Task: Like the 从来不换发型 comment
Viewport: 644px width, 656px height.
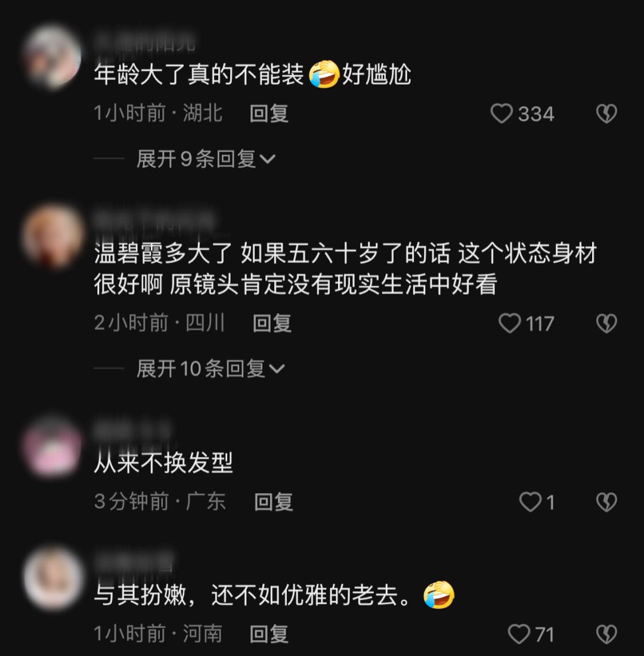Action: pos(530,502)
